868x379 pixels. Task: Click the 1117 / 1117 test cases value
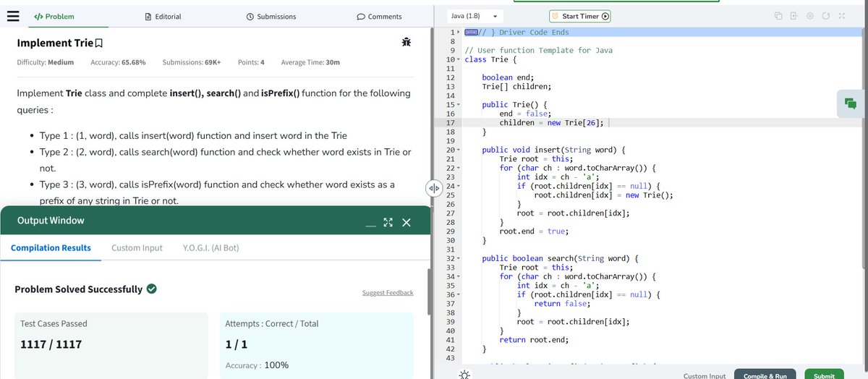coord(51,344)
